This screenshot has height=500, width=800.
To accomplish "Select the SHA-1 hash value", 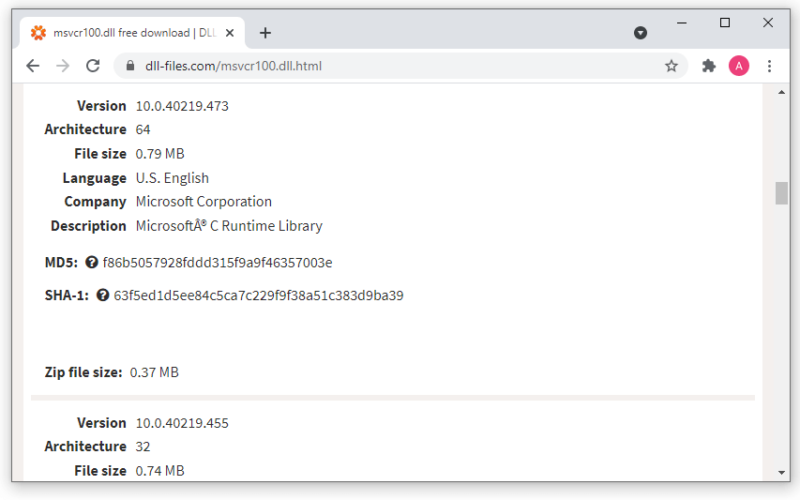I will 259,296.
